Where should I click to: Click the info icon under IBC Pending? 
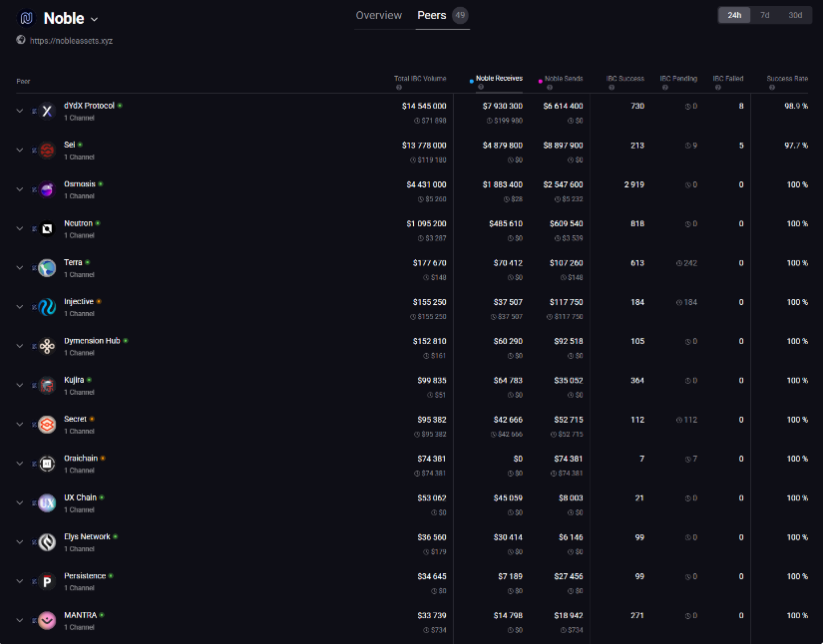tap(665, 88)
